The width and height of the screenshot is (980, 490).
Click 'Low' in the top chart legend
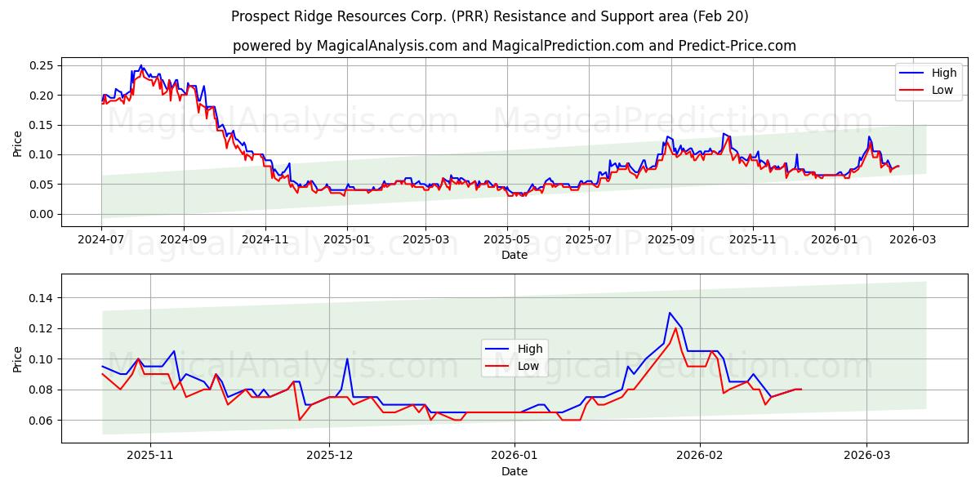[942, 90]
